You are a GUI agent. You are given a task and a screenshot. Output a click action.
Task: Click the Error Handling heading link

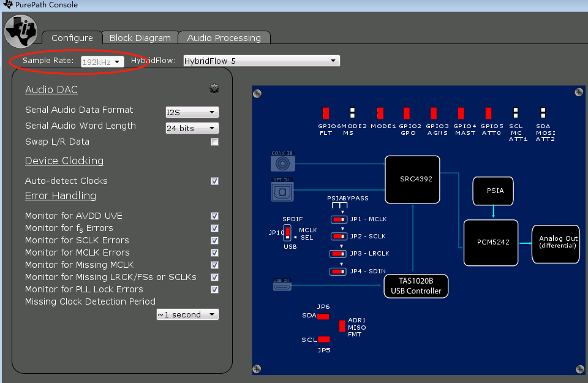[61, 196]
